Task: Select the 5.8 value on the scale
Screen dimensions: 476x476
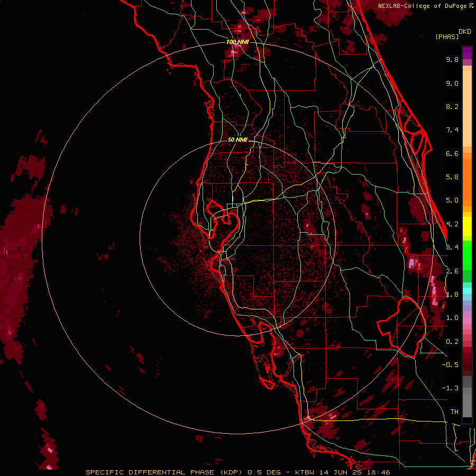Action: [452, 177]
